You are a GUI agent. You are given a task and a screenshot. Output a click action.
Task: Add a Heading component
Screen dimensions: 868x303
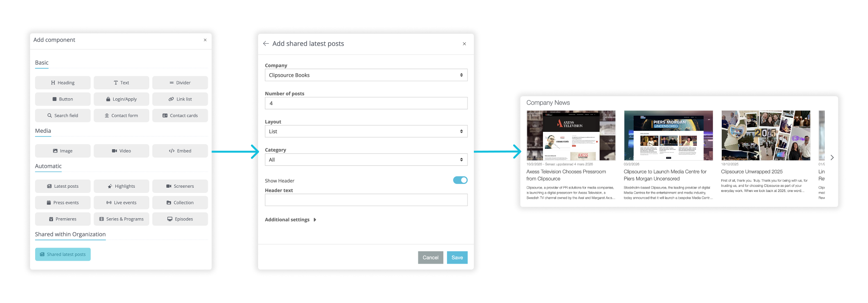63,83
